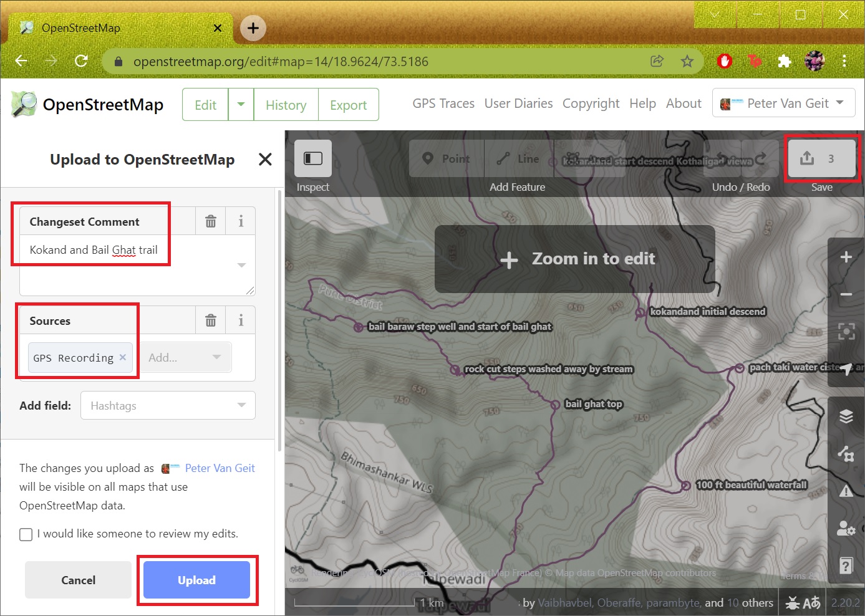Select the kokandand initial descend label

point(708,312)
